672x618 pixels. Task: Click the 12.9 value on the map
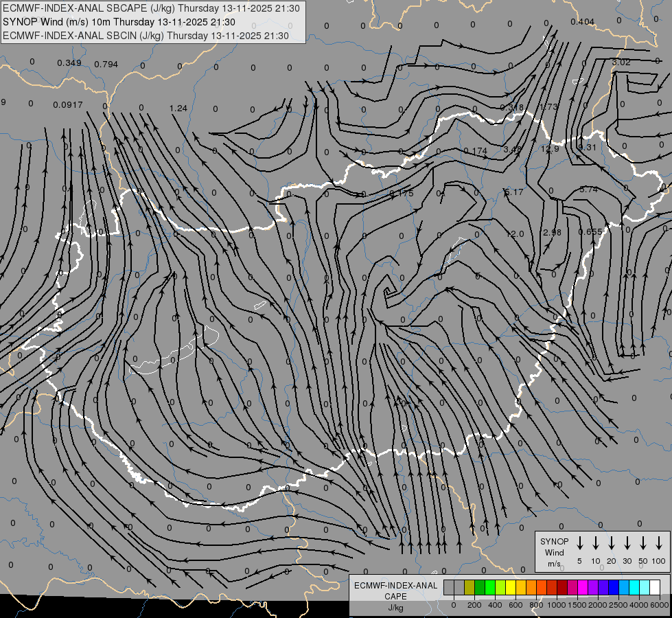(550, 148)
